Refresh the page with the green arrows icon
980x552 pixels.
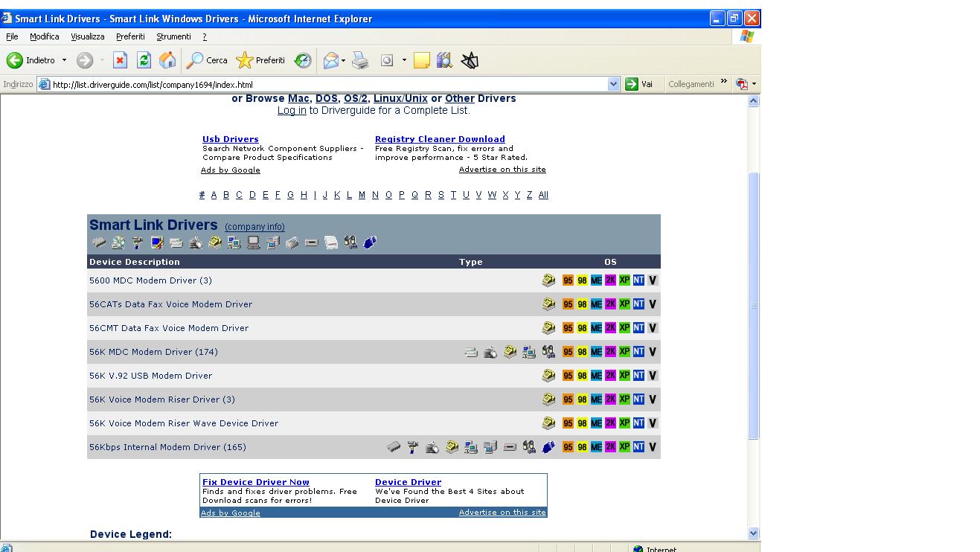click(144, 60)
